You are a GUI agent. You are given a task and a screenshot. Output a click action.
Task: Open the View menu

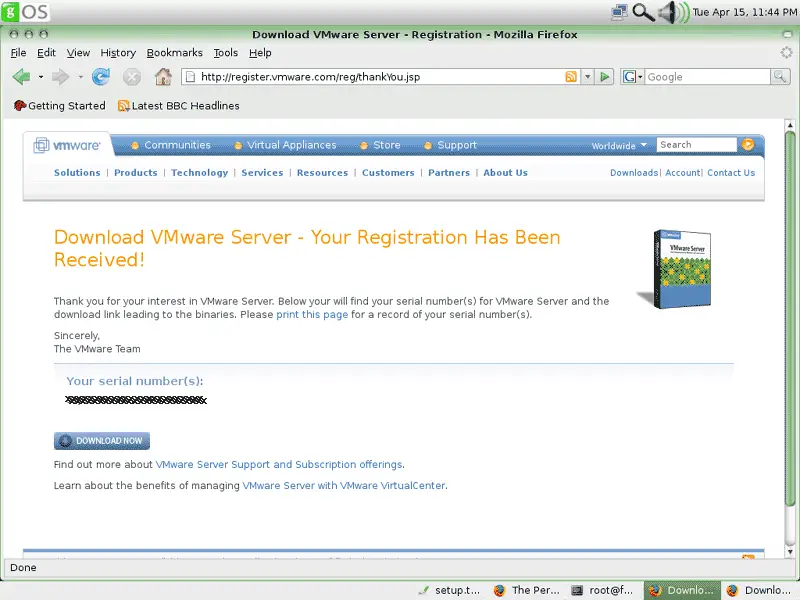tap(78, 53)
